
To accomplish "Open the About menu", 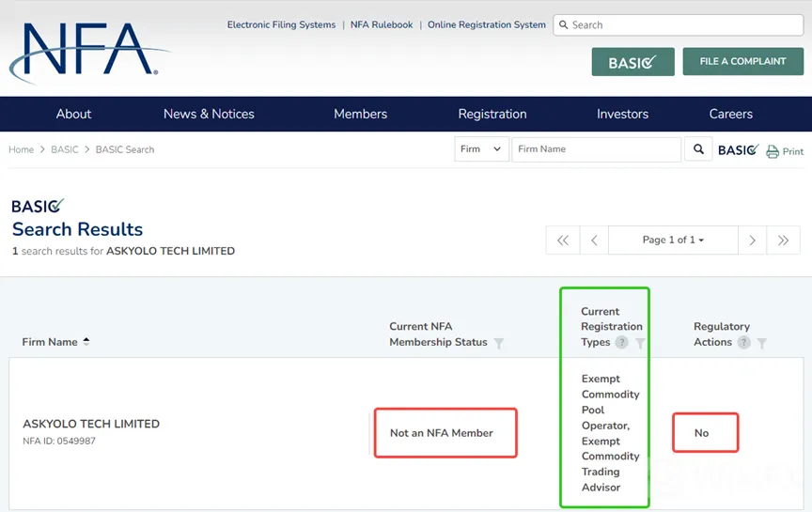I will [73, 114].
